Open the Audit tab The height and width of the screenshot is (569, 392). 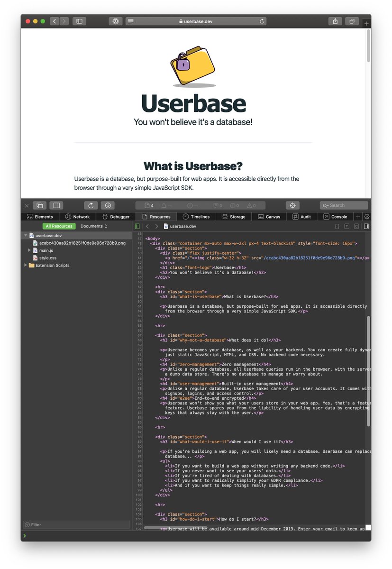coord(302,217)
